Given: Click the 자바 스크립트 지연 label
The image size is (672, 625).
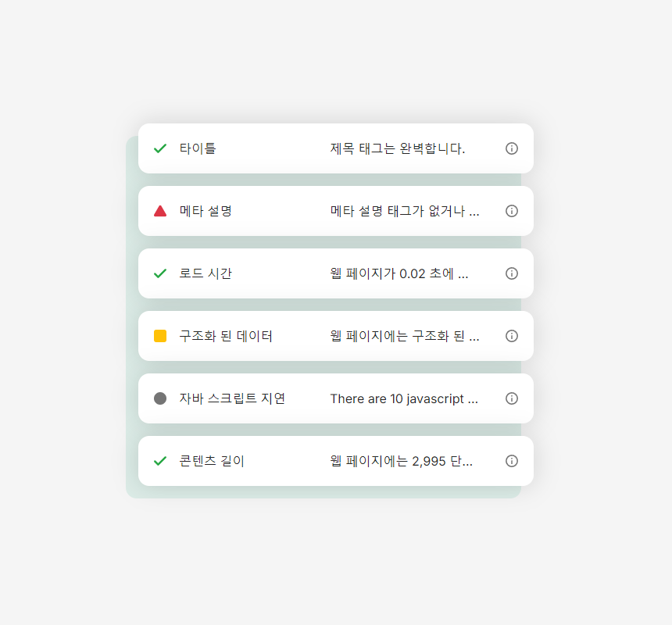Looking at the screenshot, I should pos(232,398).
